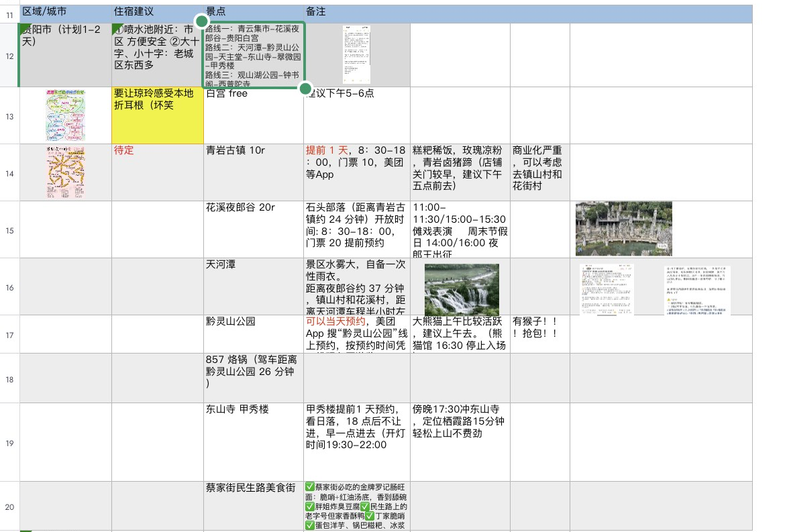Click the route map thumbnail in row 14
The width and height of the screenshot is (785, 532).
coord(66,172)
